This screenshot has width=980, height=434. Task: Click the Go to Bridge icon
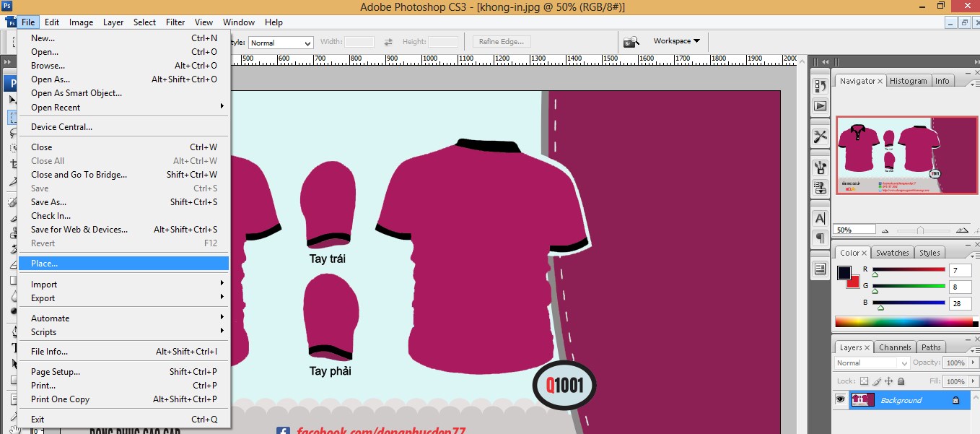pos(631,42)
